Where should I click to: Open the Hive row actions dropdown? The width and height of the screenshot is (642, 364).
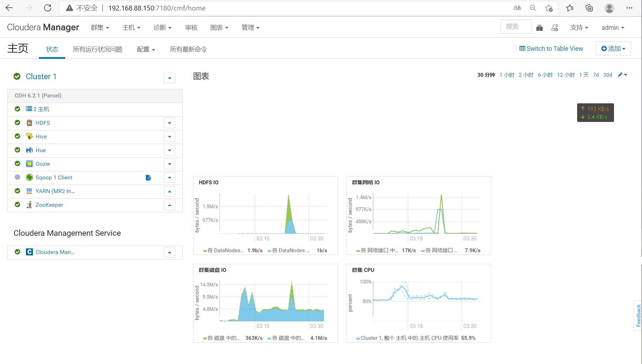click(x=169, y=137)
